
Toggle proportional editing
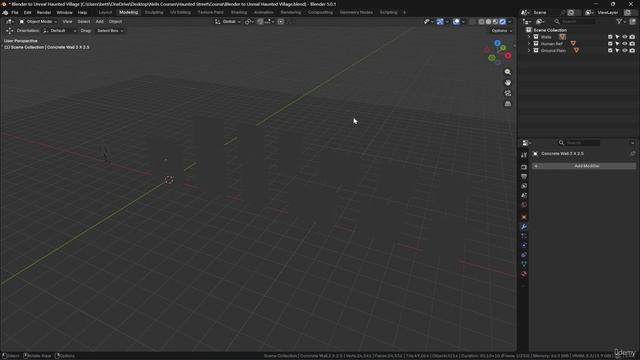(281, 22)
